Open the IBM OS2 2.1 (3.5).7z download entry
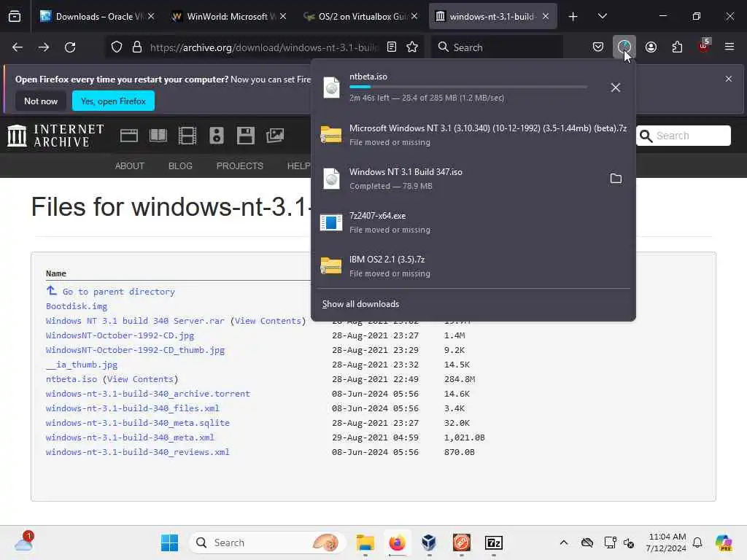Image resolution: width=747 pixels, height=560 pixels. click(473, 265)
